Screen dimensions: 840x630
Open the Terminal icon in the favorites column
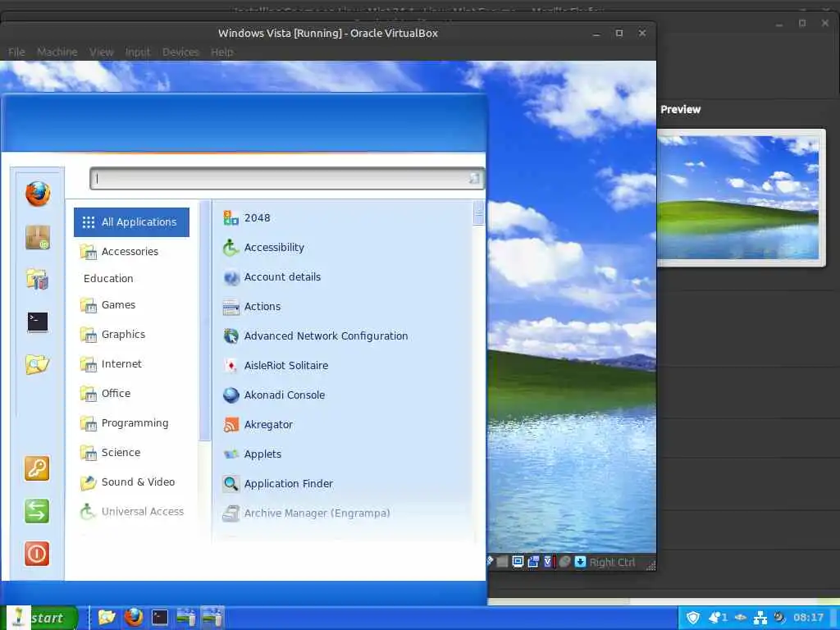[x=38, y=322]
